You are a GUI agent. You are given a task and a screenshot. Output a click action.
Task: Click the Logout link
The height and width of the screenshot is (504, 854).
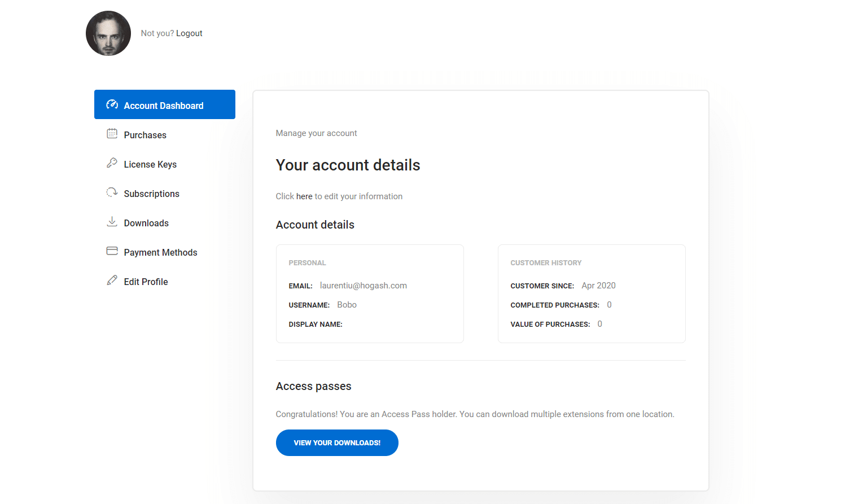click(189, 33)
